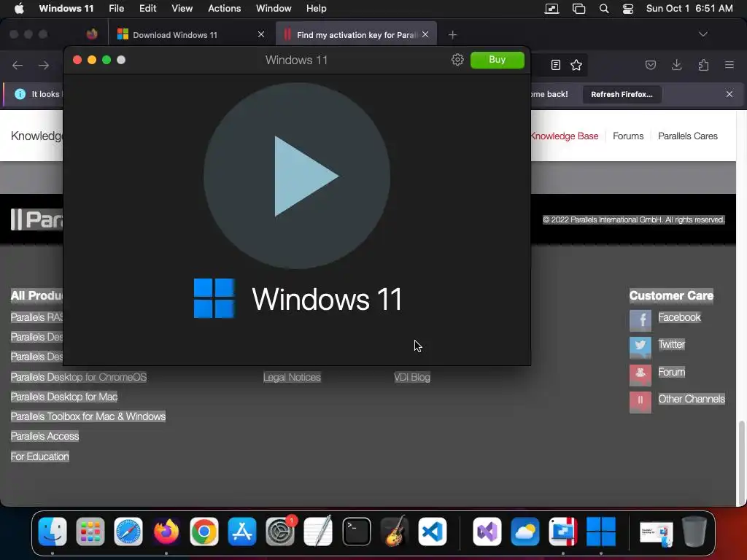Open the Trash in the Dock
The height and width of the screenshot is (560, 747).
694,532
